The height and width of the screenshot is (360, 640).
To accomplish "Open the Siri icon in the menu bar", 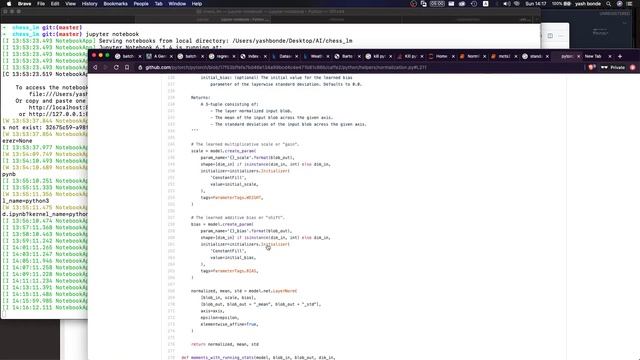I will point(619,4).
